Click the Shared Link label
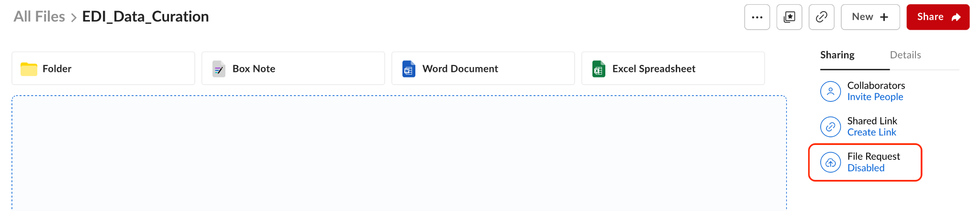The height and width of the screenshot is (211, 980). click(x=872, y=121)
